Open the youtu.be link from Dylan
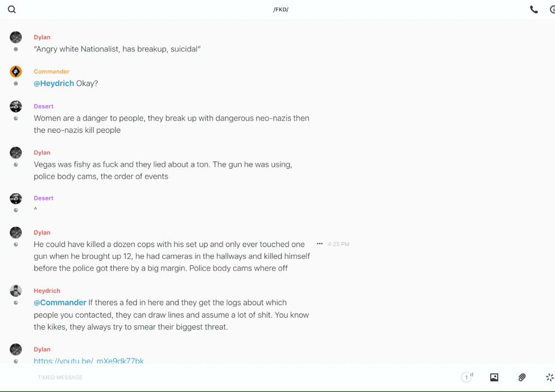Image resolution: width=555 pixels, height=392 pixels. [89, 361]
